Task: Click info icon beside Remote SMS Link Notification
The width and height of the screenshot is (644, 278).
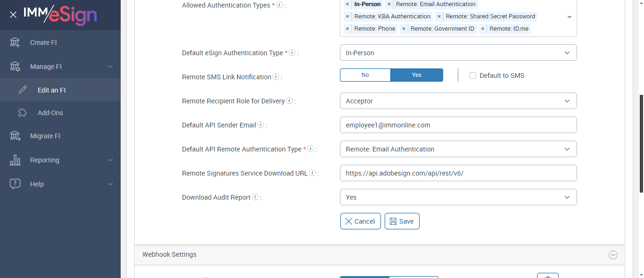Action: click(276, 76)
